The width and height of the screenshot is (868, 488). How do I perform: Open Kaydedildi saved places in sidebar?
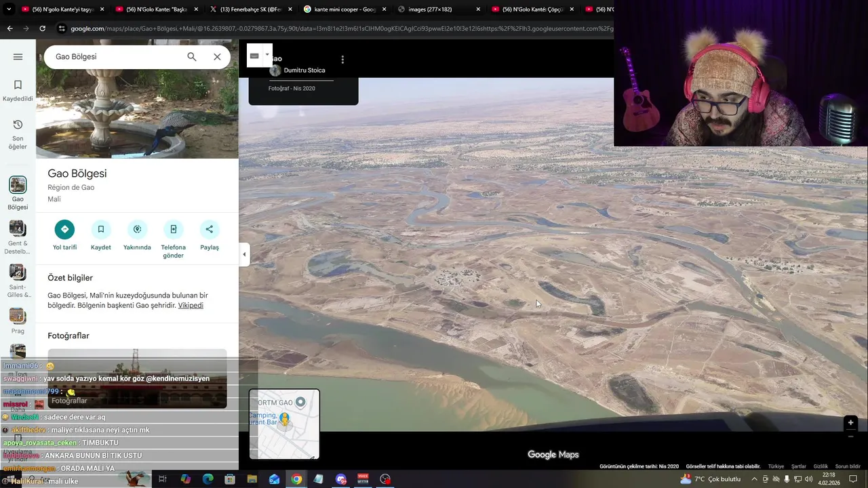18,91
